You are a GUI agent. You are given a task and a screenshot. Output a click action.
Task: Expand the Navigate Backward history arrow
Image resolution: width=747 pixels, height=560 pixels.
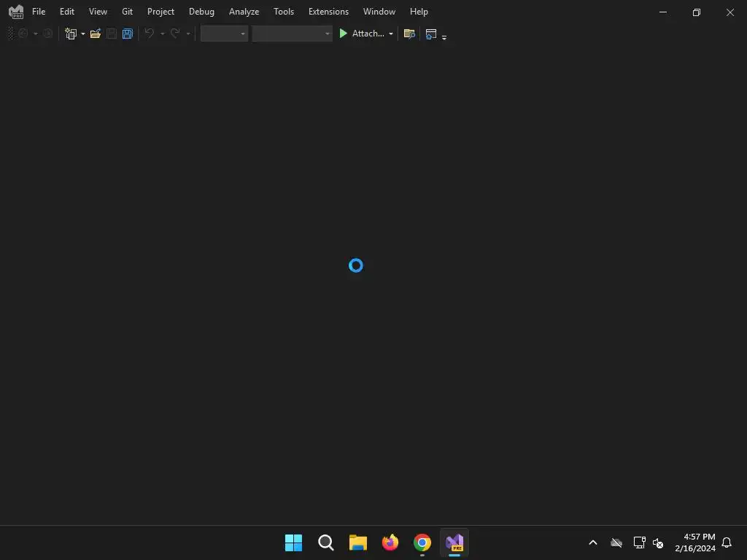pos(36,34)
